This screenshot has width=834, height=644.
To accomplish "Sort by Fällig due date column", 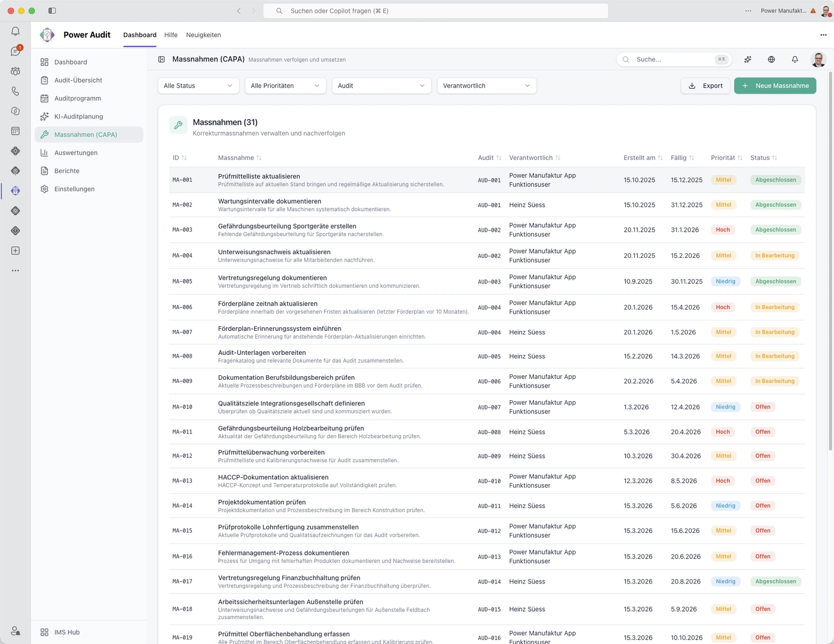I will point(682,158).
